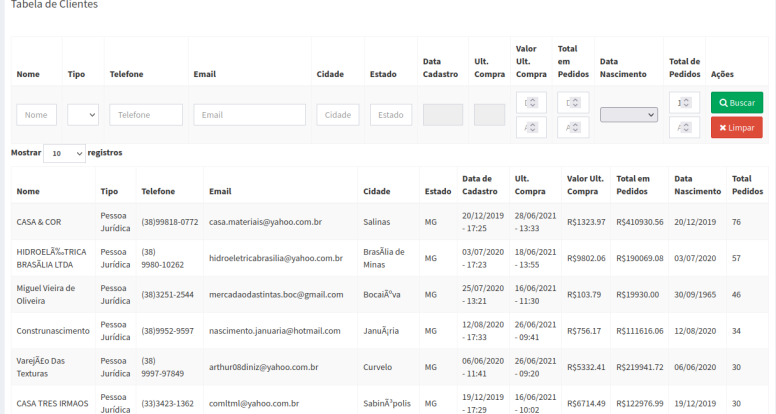Click email mercadaodastintas.boc@gmail.com
This screenshot has height=414, width=776.
point(276,295)
